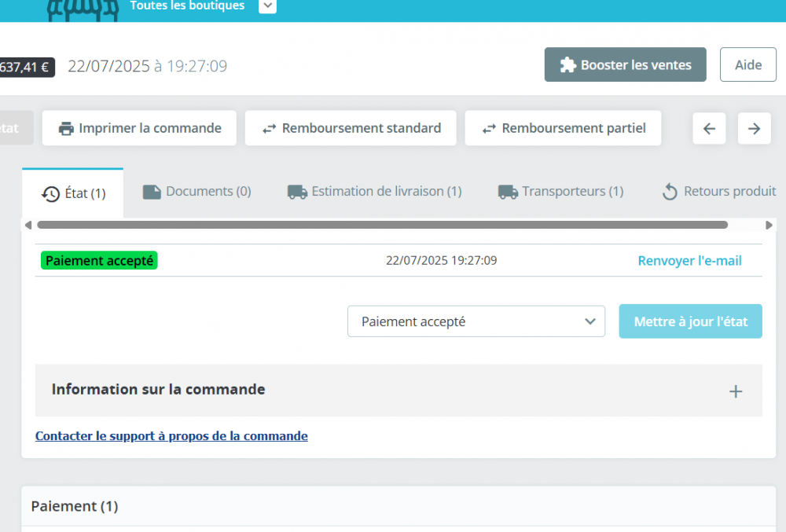Click the printer icon on Imprimer button
The height and width of the screenshot is (532, 786).
[x=66, y=129]
